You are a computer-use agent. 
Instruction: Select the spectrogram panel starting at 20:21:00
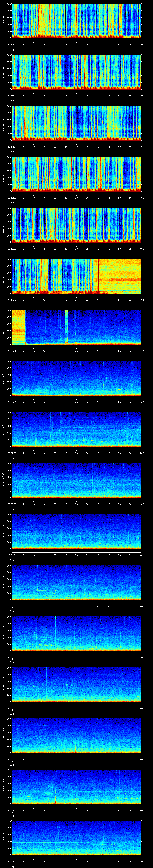click(x=77, y=378)
